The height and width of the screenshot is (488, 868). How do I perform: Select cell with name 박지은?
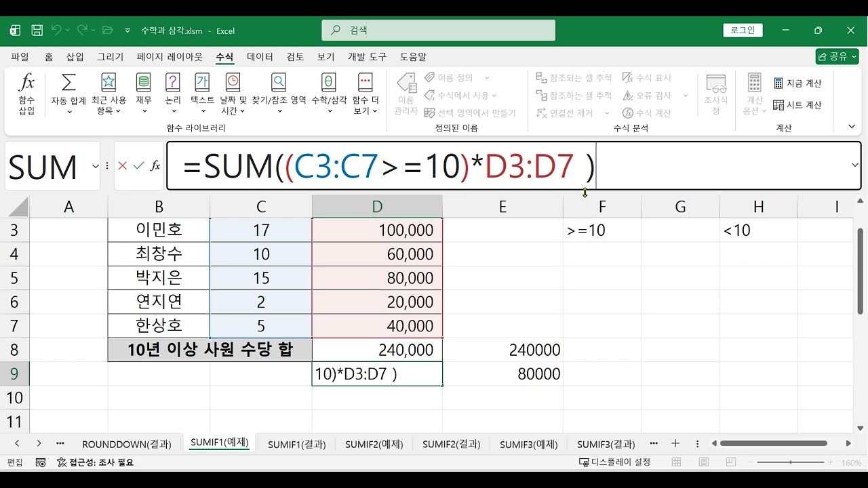(159, 278)
